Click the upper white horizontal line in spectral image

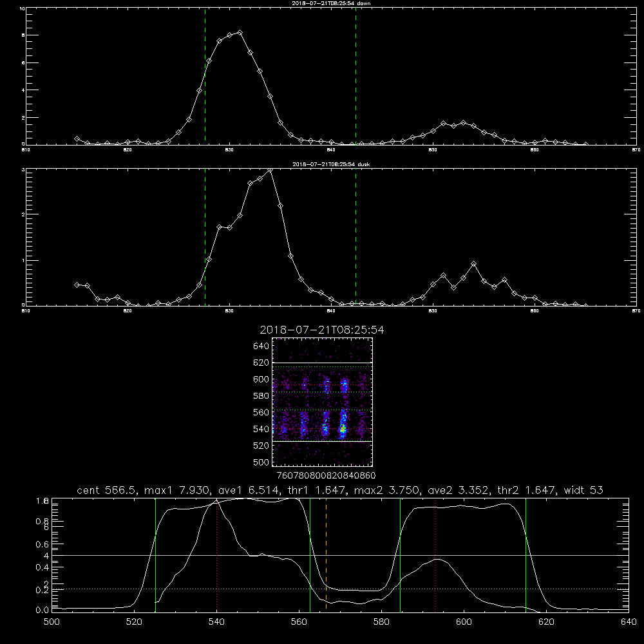pyautogui.click(x=323, y=363)
